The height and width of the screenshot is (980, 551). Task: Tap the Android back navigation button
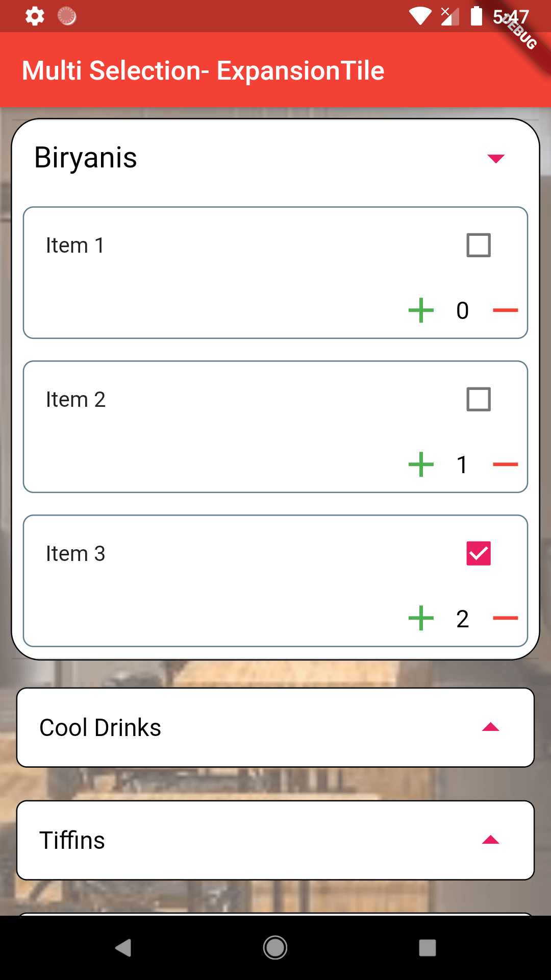click(x=123, y=948)
